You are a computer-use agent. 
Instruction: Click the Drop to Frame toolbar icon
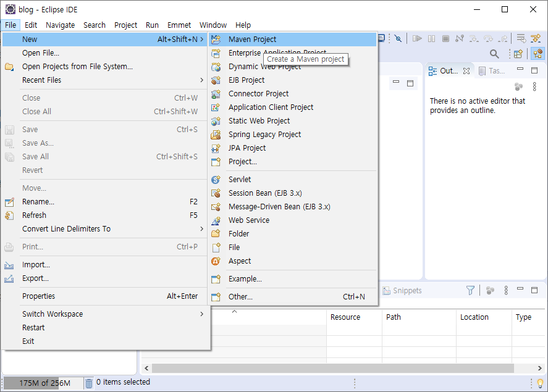coord(521,38)
